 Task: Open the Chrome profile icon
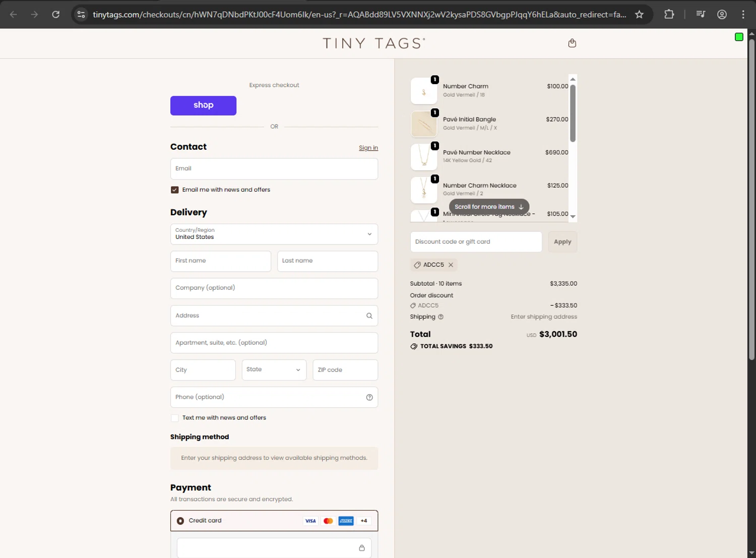click(x=722, y=15)
